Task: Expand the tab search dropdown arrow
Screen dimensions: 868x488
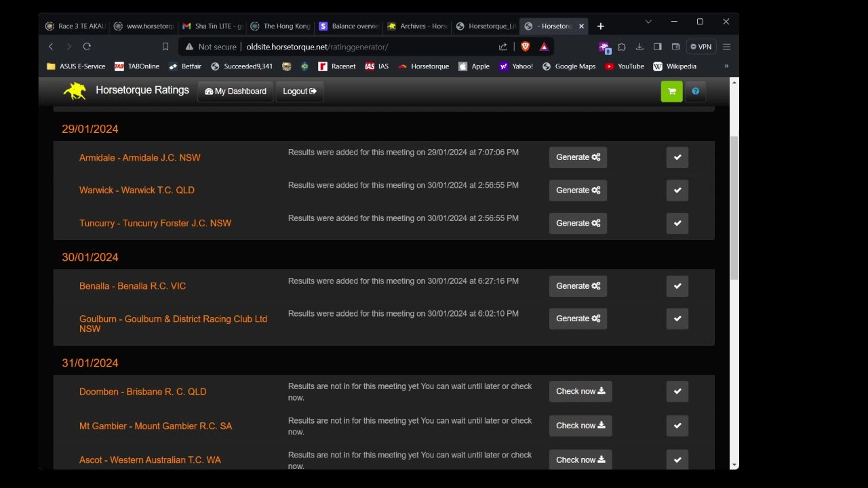Action: click(648, 22)
